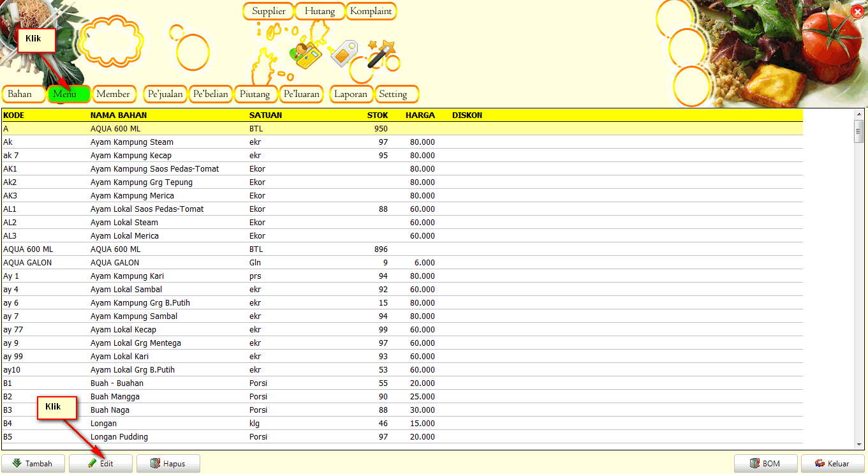Open the Supplier tab
The width and height of the screenshot is (868, 474).
click(x=268, y=11)
